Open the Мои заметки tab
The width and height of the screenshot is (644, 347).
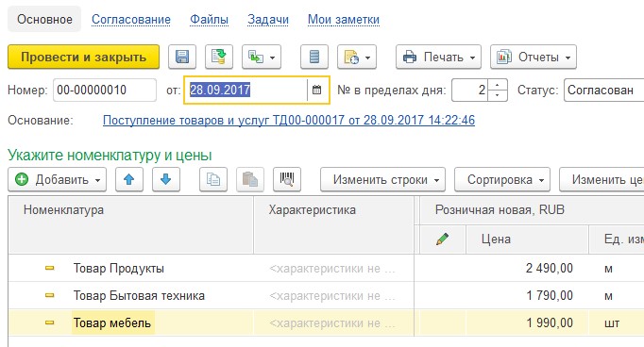(x=344, y=19)
